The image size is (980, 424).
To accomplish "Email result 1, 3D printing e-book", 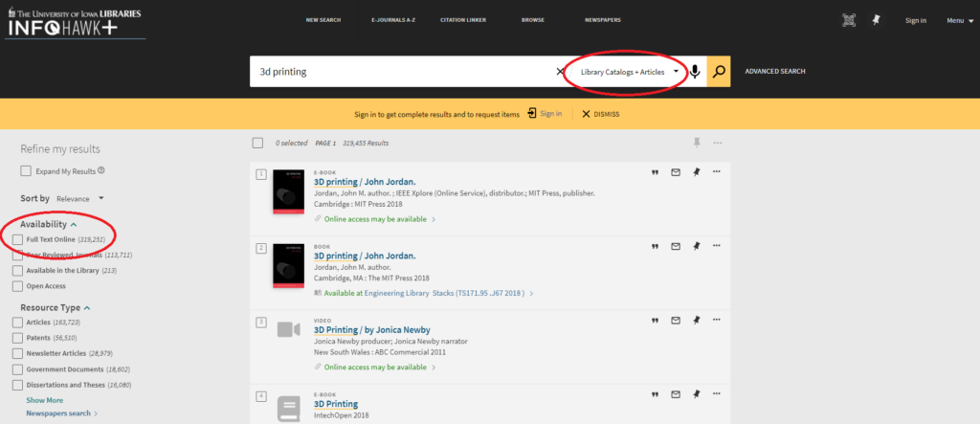I will point(676,172).
